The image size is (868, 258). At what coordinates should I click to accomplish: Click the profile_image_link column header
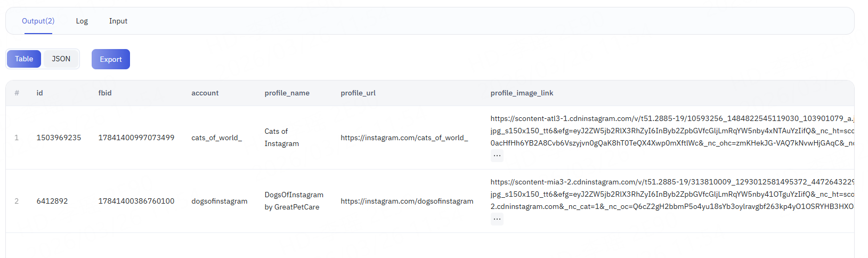point(522,93)
